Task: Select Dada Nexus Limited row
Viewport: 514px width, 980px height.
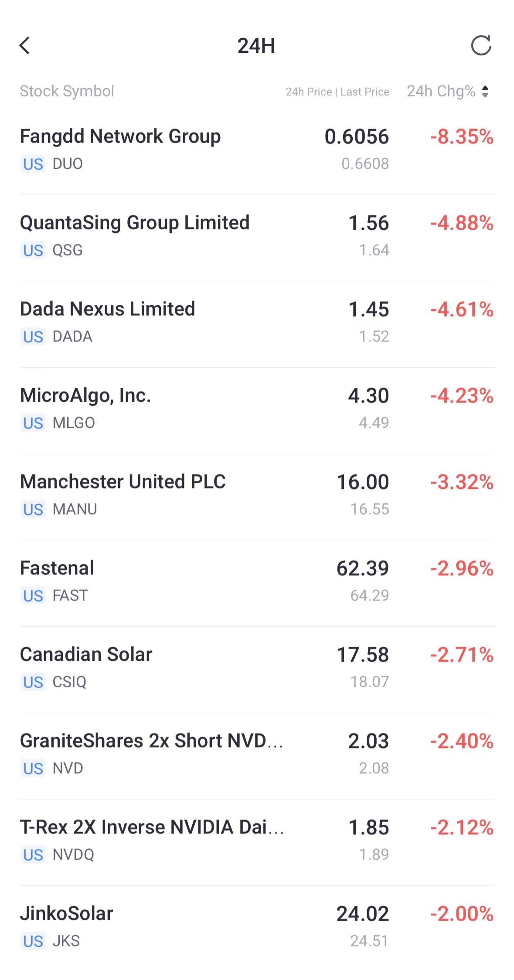Action: pos(107,309)
